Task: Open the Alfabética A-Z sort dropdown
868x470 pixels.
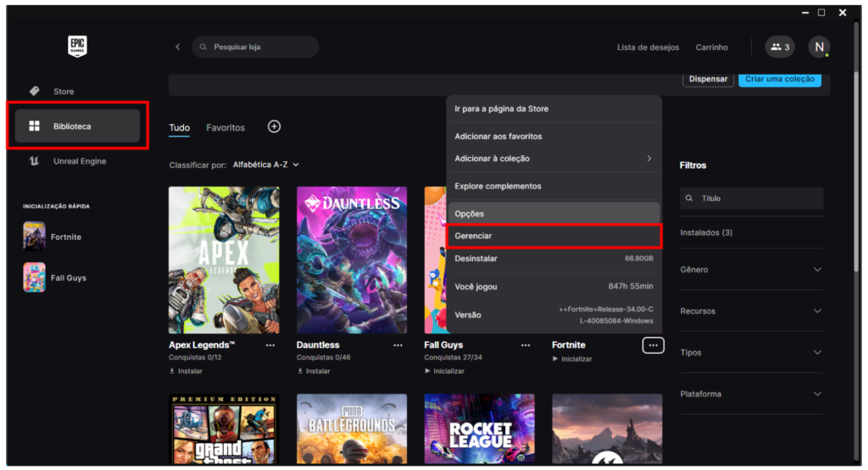Action: [266, 165]
